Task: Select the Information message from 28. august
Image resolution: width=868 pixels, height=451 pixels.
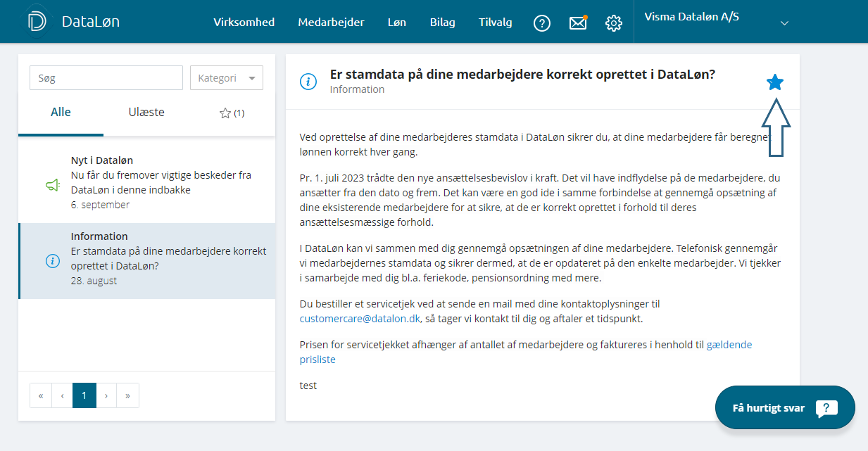Action: click(146, 261)
